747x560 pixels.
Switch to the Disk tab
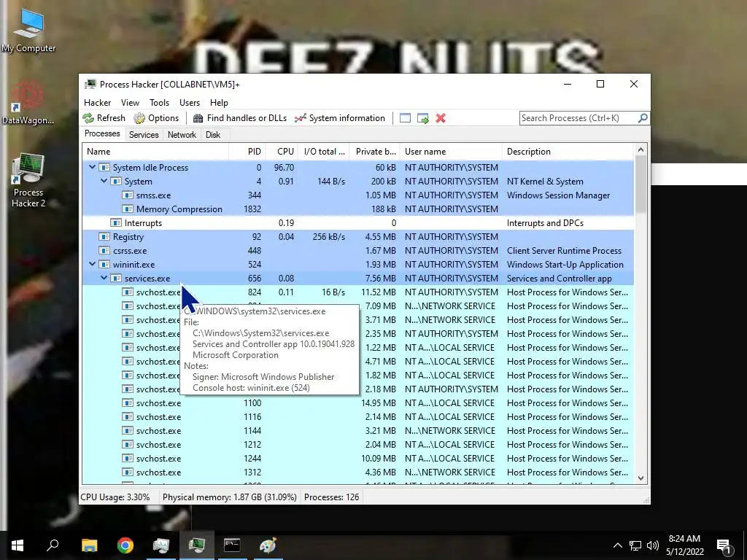[x=213, y=135]
